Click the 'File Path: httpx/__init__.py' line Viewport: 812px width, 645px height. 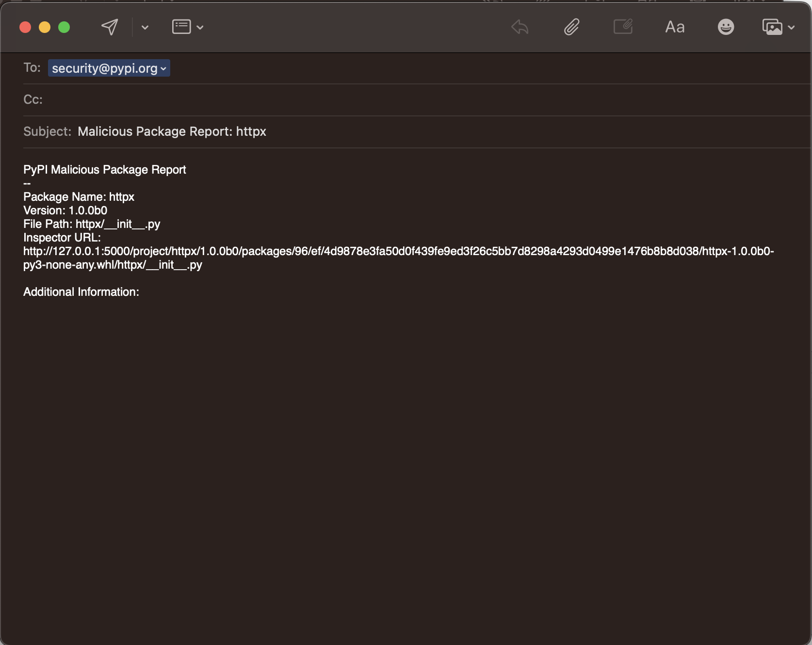(x=92, y=224)
